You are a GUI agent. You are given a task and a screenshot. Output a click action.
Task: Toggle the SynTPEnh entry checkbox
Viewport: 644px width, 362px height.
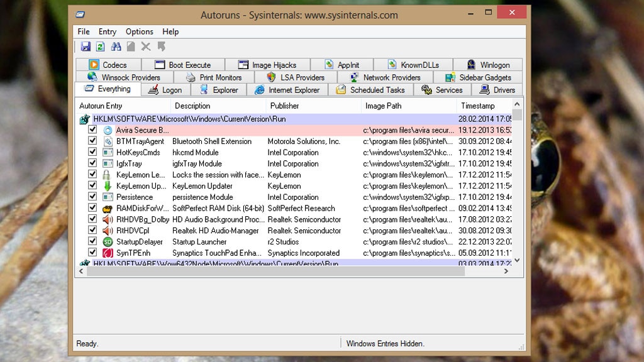pyautogui.click(x=92, y=253)
